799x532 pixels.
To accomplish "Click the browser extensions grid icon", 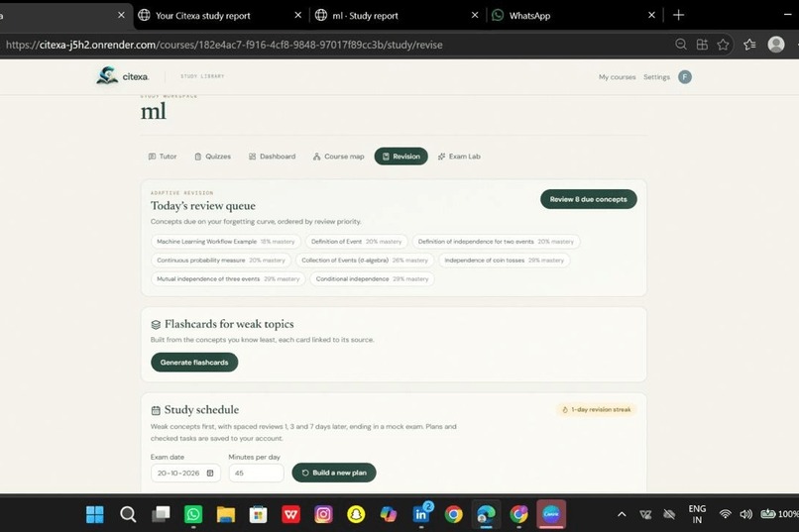I will (x=702, y=45).
